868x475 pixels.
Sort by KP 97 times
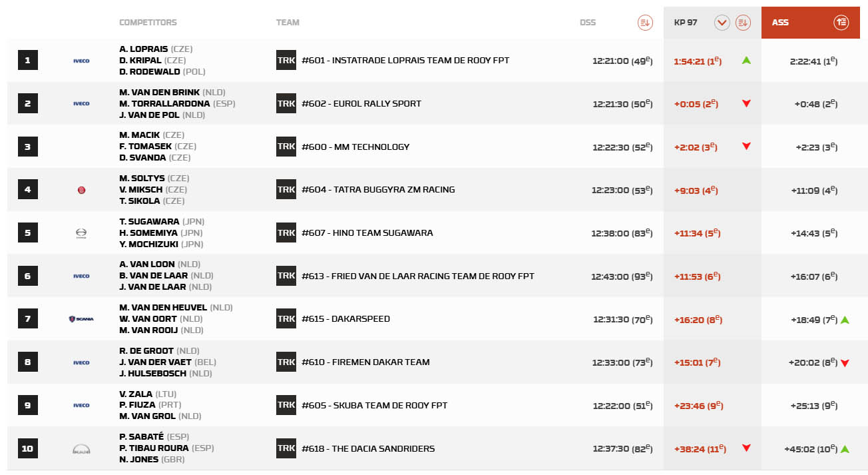tap(743, 23)
